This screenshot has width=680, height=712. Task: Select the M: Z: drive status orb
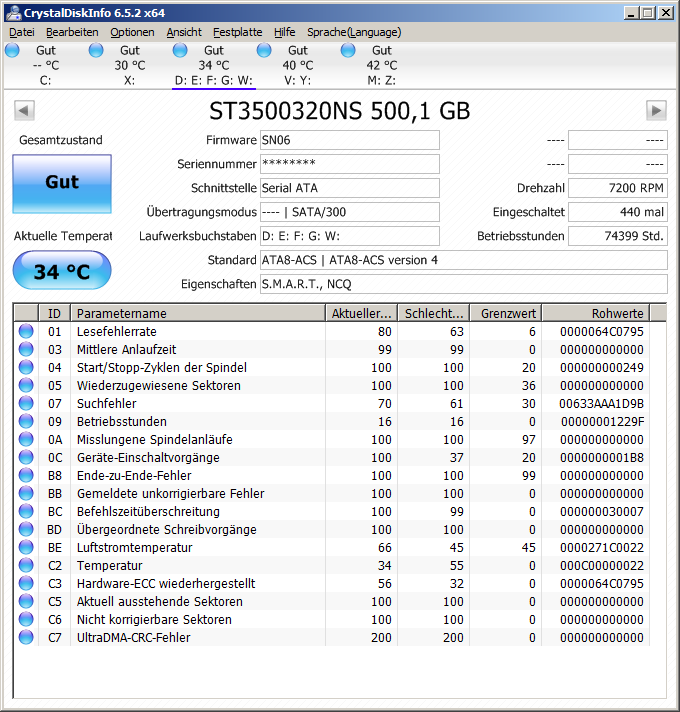click(348, 50)
